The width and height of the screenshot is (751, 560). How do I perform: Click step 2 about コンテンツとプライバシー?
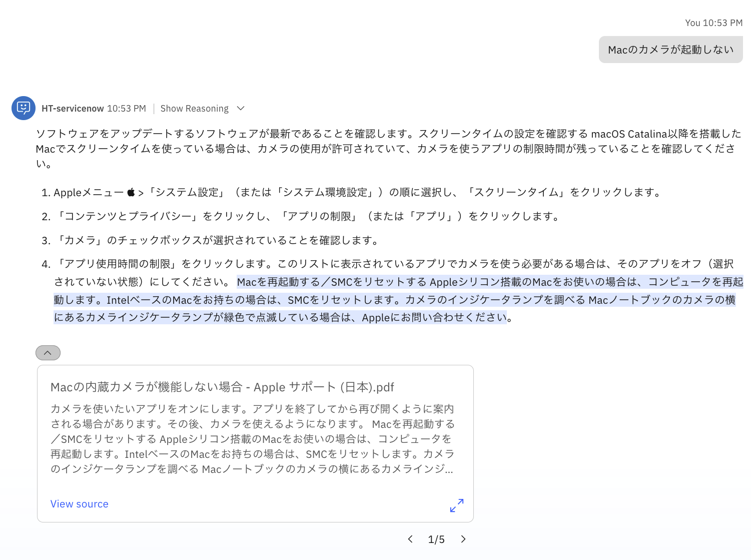[x=308, y=216]
